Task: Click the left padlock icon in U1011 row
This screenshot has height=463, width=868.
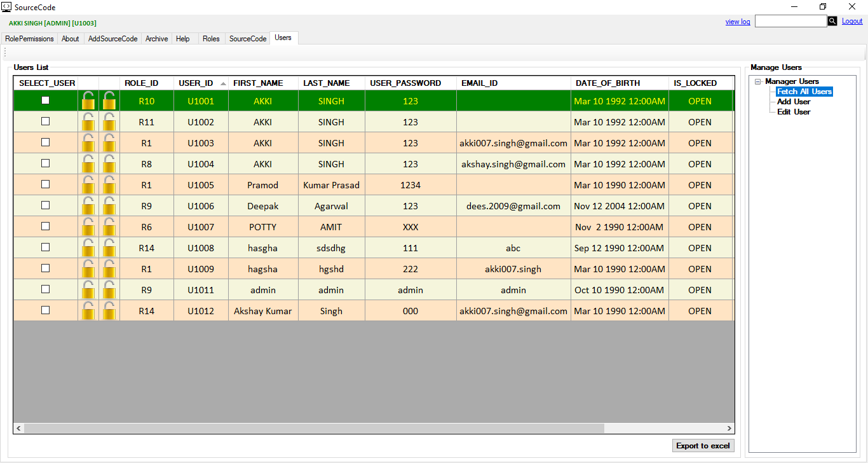Action: pyautogui.click(x=88, y=289)
